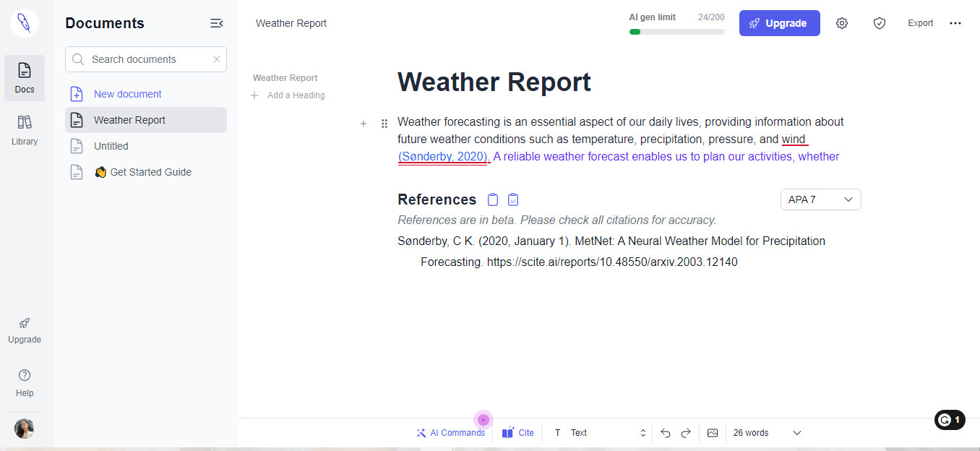This screenshot has height=451, width=980.
Task: Click the 24/200 usage count
Action: pyautogui.click(x=711, y=17)
